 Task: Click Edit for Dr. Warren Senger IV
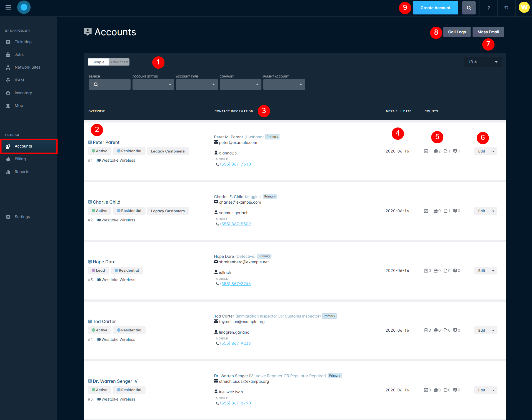pyautogui.click(x=481, y=390)
